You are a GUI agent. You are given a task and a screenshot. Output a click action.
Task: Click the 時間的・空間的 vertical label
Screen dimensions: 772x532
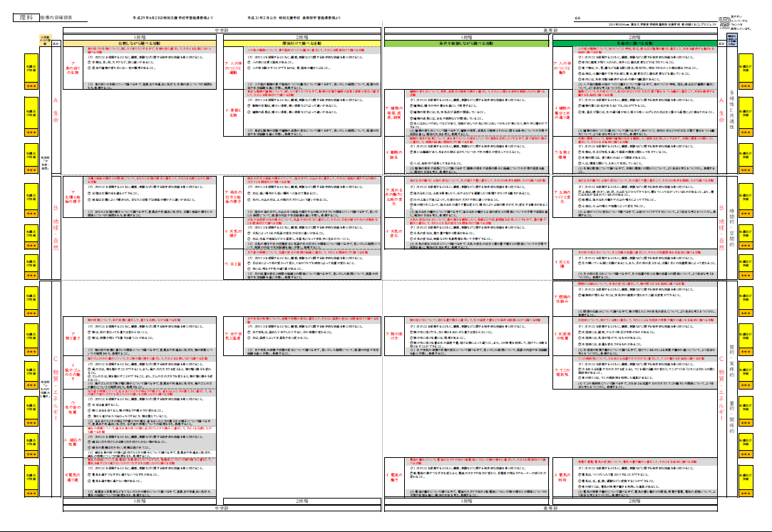732,227
